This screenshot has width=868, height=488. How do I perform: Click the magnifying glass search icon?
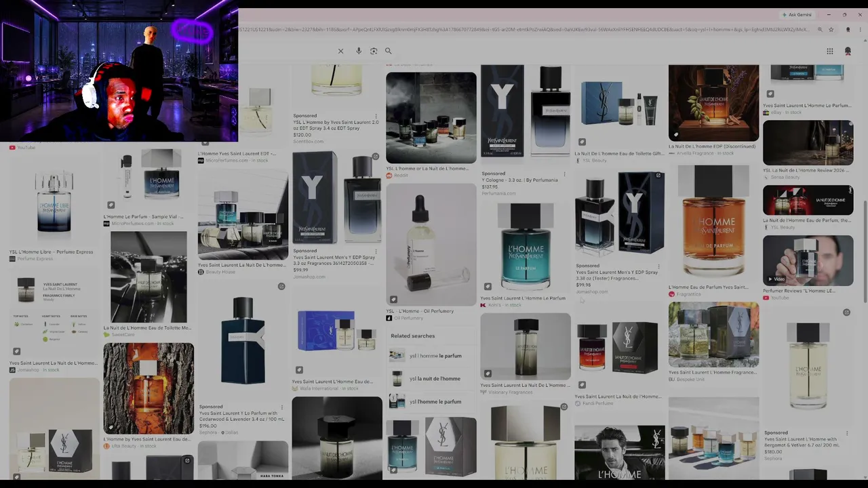point(389,51)
